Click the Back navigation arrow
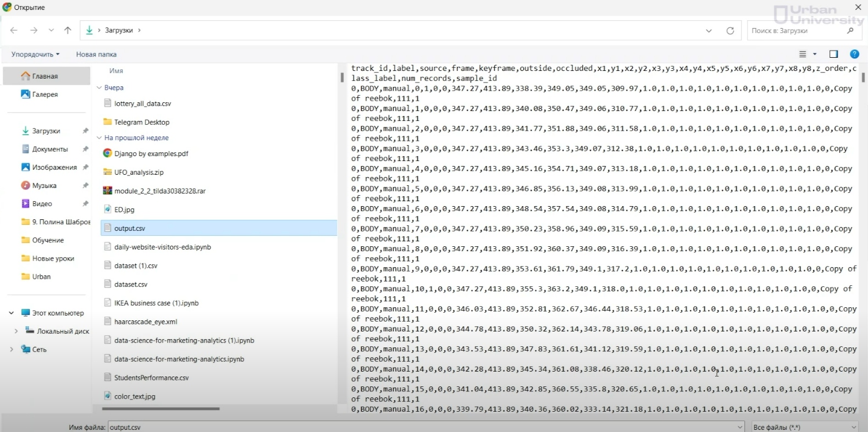 14,30
